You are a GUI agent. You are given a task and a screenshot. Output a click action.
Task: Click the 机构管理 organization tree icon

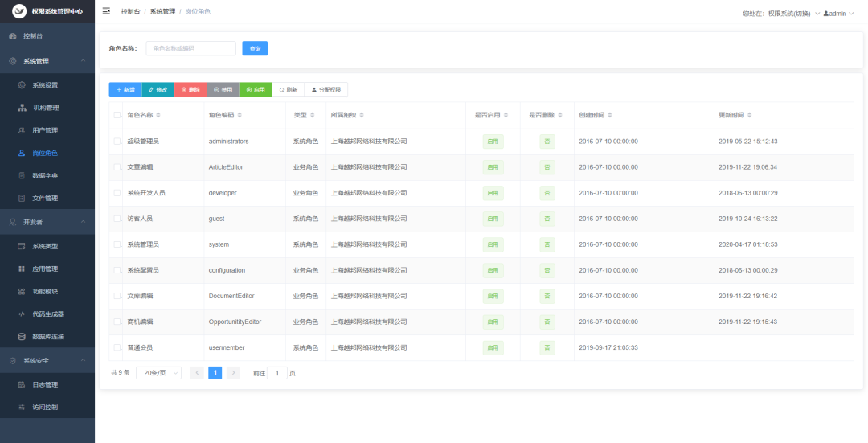click(23, 108)
